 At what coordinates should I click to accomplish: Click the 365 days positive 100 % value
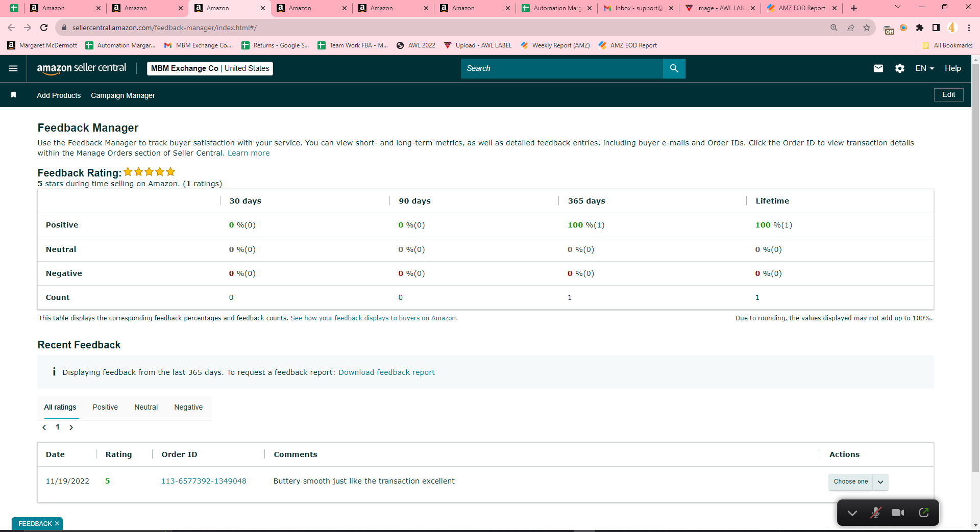[586, 225]
